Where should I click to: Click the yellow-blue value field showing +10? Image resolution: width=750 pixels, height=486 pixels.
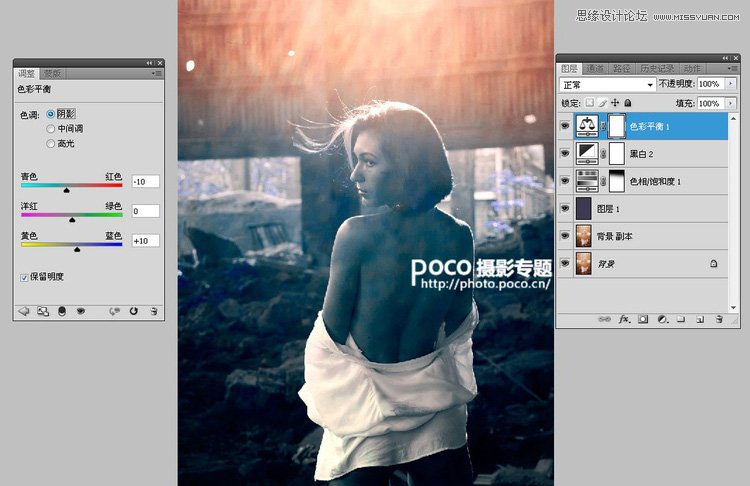click(x=145, y=241)
